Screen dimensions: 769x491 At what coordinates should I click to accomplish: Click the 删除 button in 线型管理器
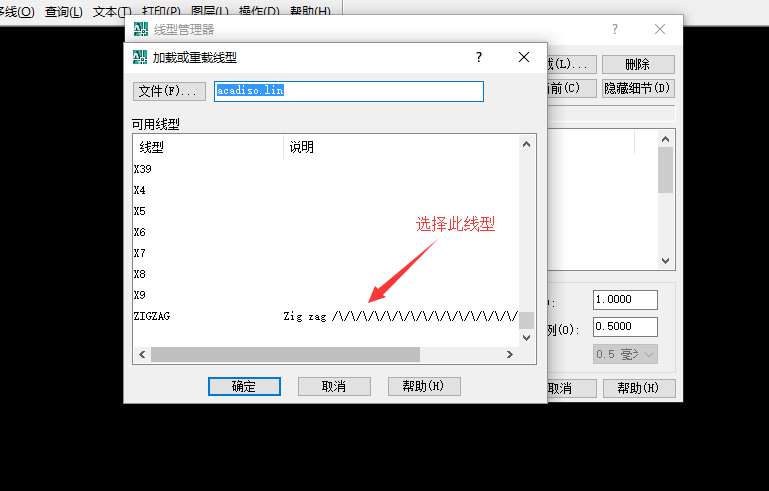pyautogui.click(x=638, y=64)
